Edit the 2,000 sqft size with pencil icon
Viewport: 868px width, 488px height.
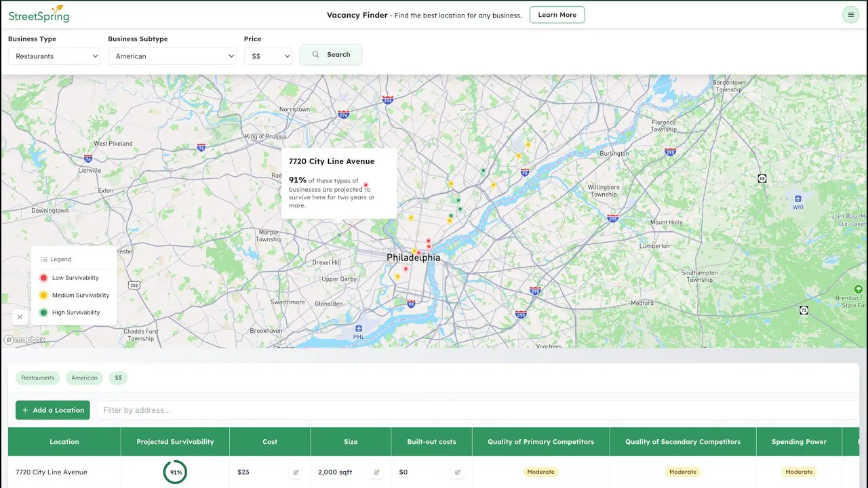376,472
